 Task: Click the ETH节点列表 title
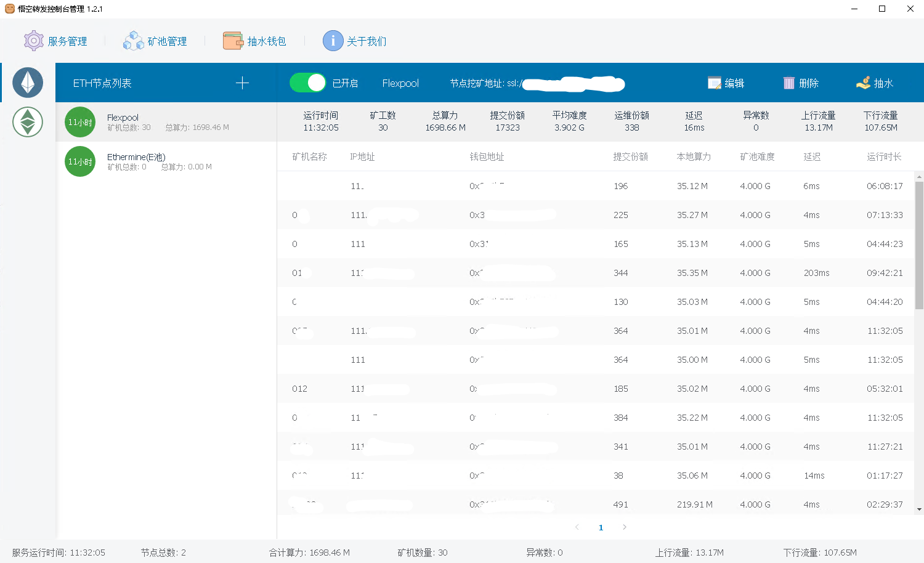coord(102,83)
